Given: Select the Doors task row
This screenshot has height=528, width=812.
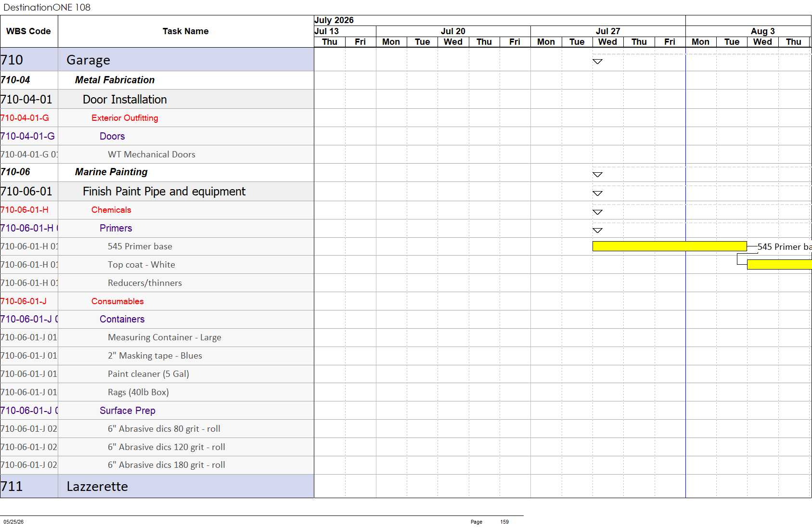Looking at the screenshot, I should [157, 136].
